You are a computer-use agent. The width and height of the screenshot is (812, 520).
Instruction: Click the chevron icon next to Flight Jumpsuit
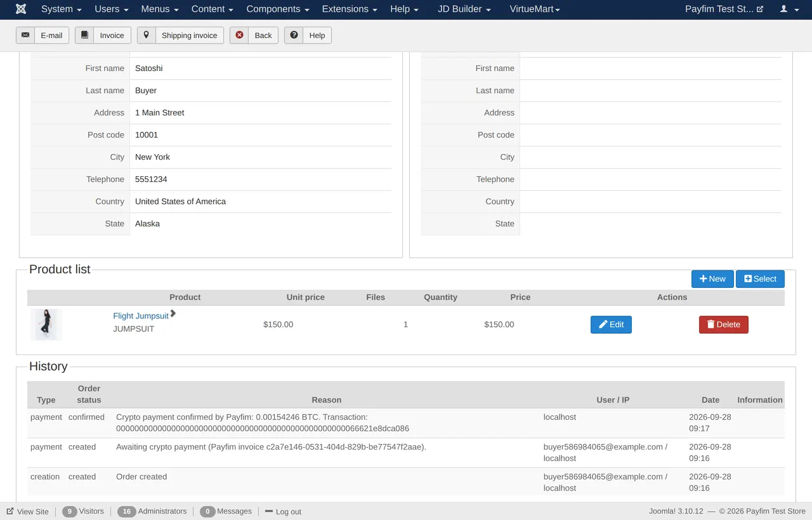point(173,313)
